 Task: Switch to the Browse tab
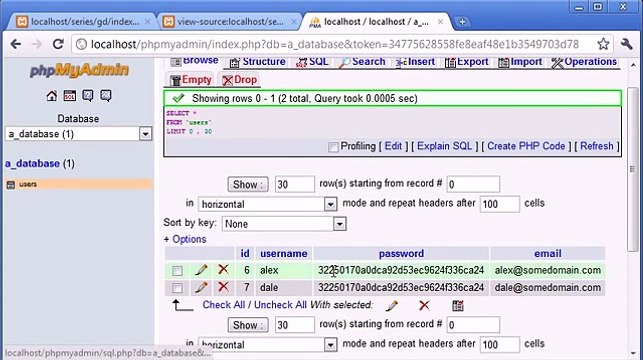coord(194,61)
